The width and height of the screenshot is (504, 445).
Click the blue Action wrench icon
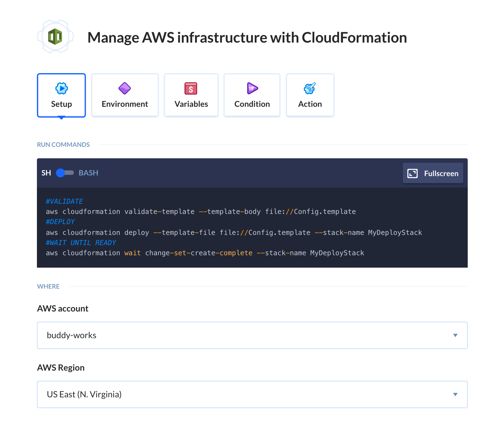click(310, 88)
